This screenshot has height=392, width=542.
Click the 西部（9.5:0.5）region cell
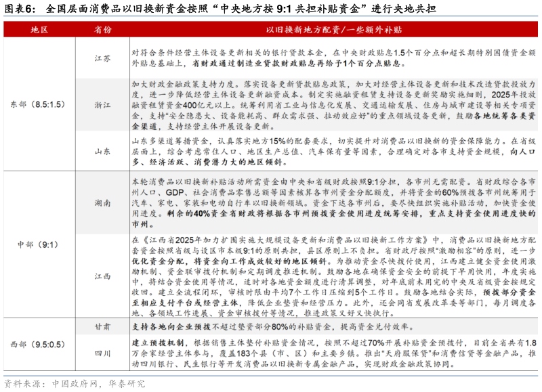(39, 343)
